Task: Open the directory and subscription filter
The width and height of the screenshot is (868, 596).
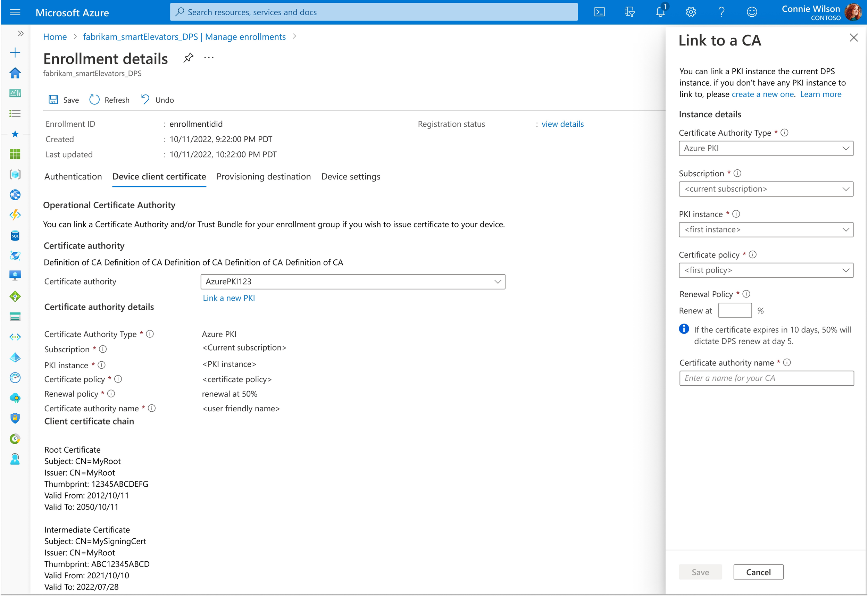Action: [x=630, y=12]
